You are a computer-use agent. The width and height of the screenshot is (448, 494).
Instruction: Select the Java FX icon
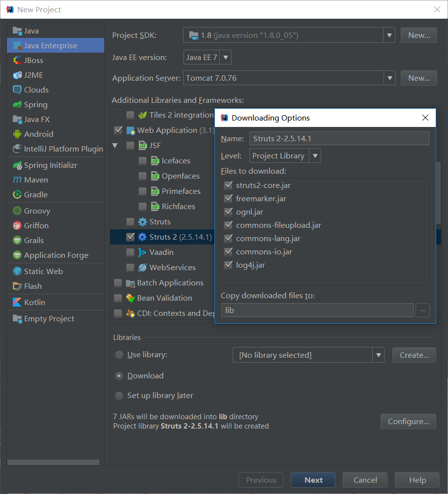click(17, 120)
